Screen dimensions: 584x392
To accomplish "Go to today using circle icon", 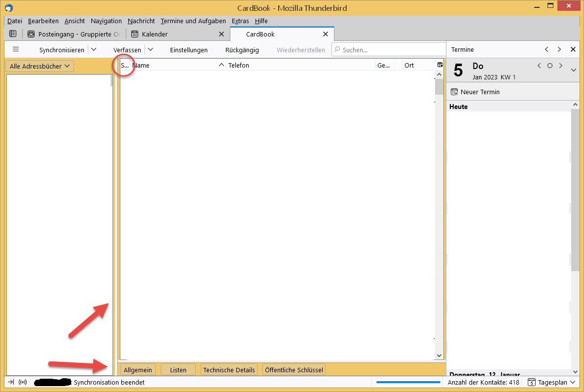I will pos(549,66).
